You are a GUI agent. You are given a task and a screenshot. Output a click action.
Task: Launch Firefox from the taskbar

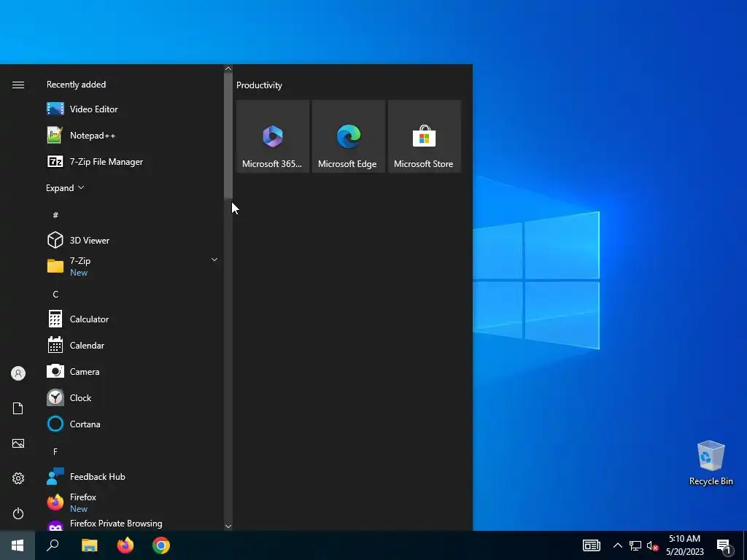(x=125, y=545)
